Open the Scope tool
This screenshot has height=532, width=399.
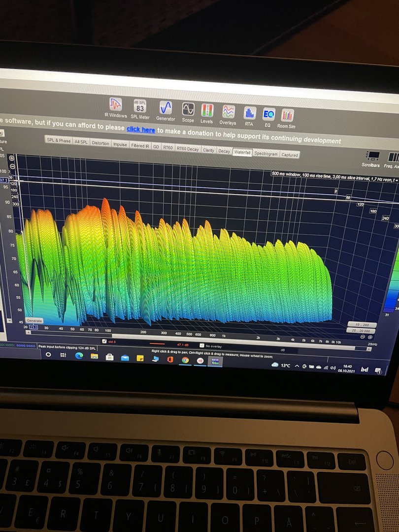pyautogui.click(x=188, y=113)
